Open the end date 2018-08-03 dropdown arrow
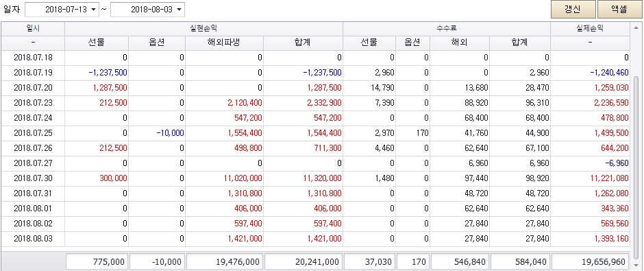 click(179, 10)
